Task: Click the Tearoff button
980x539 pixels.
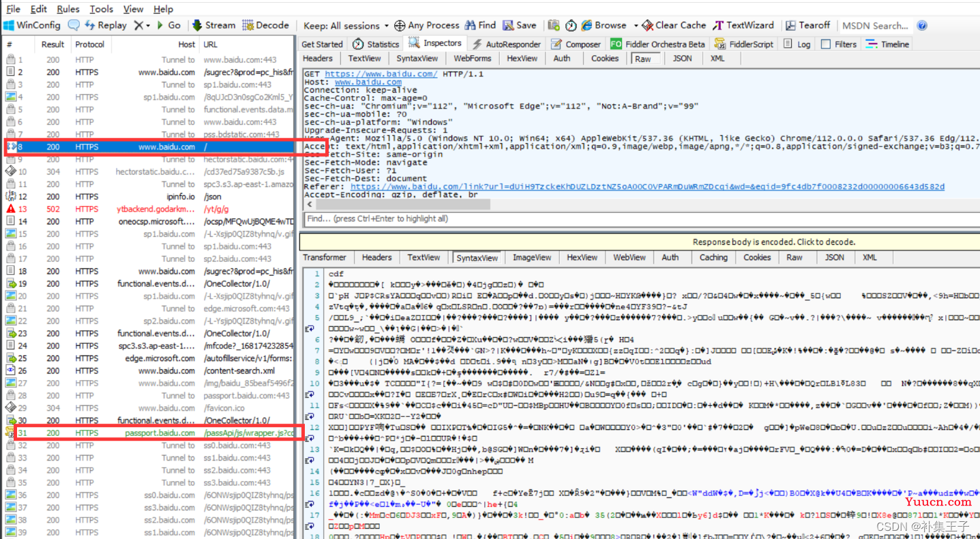Action: [x=807, y=25]
